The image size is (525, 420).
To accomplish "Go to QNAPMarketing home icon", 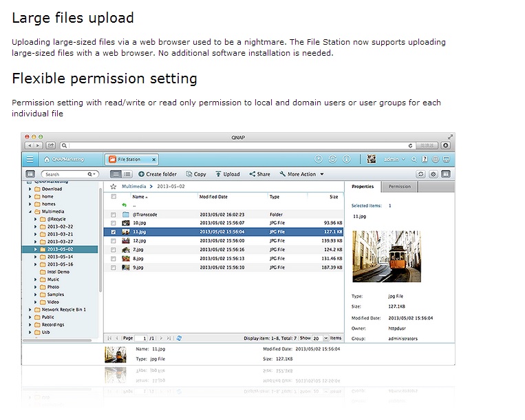I will 47,160.
